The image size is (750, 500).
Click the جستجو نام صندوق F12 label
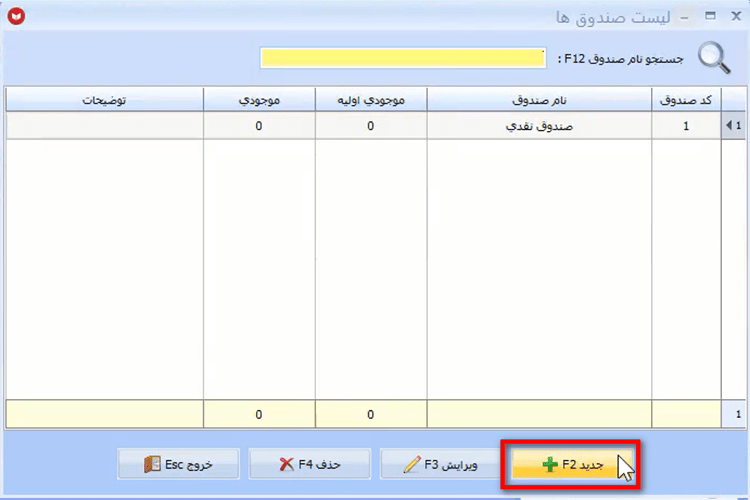tap(620, 59)
